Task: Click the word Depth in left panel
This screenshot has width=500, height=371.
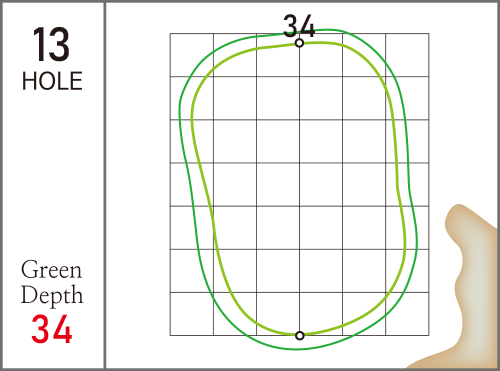Action: tap(52, 295)
